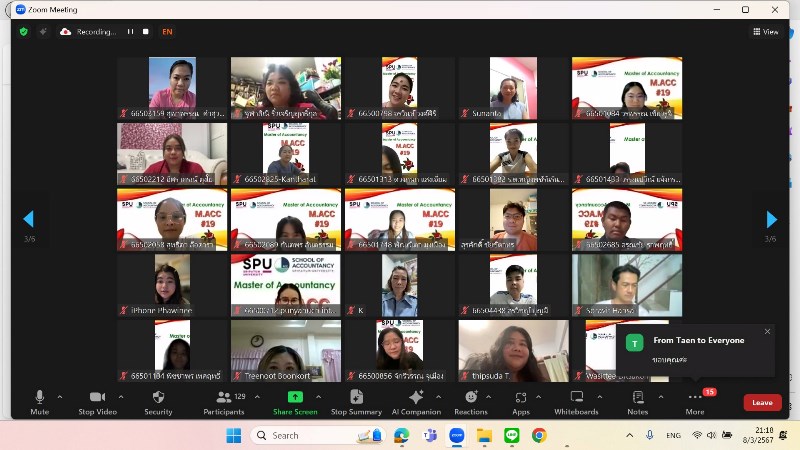Open LINE app from the taskbar
This screenshot has height=450, width=800.
tap(512, 435)
